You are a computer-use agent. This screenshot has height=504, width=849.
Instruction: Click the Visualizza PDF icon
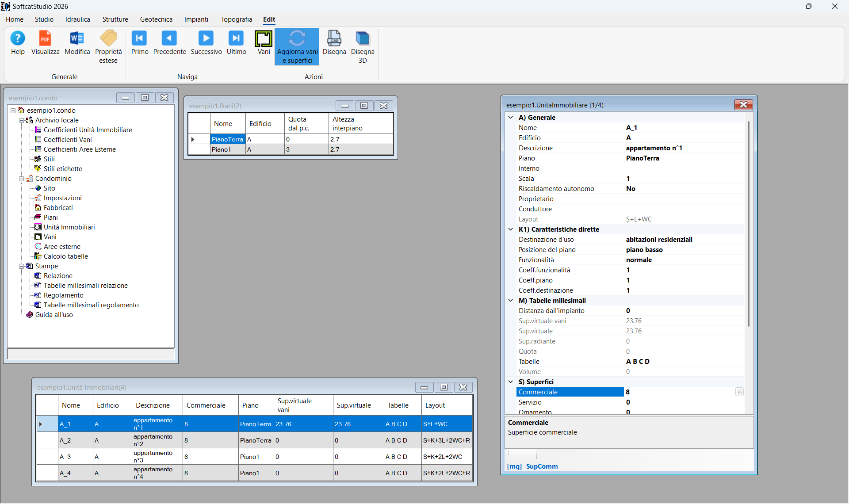click(x=45, y=43)
